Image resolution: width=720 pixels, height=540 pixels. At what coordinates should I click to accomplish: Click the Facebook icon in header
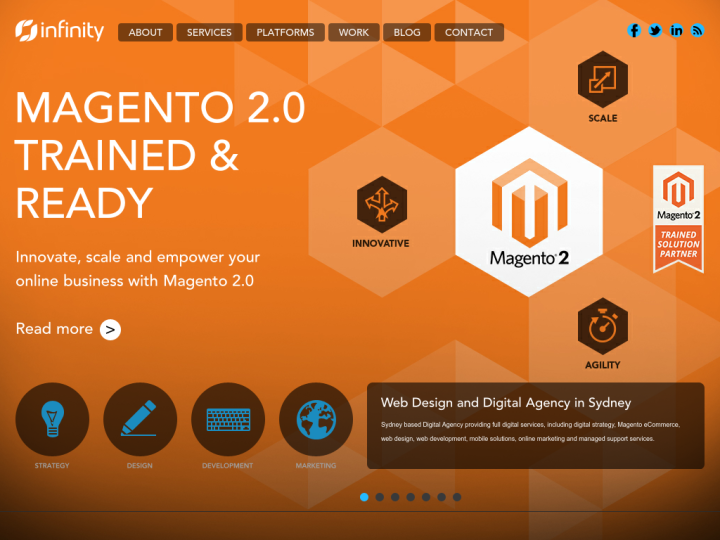point(634,31)
